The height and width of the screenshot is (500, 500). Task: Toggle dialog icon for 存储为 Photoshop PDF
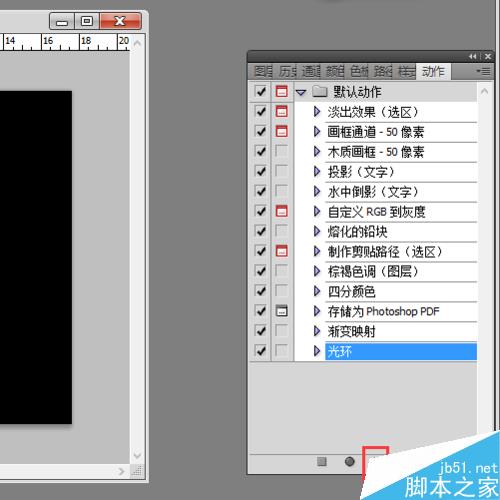(282, 311)
